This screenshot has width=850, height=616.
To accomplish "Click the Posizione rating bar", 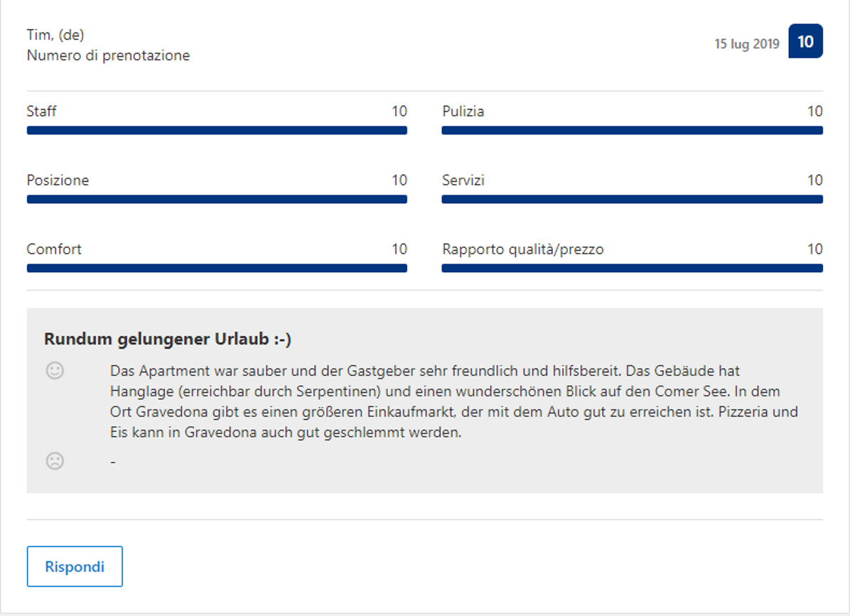I will 217,200.
